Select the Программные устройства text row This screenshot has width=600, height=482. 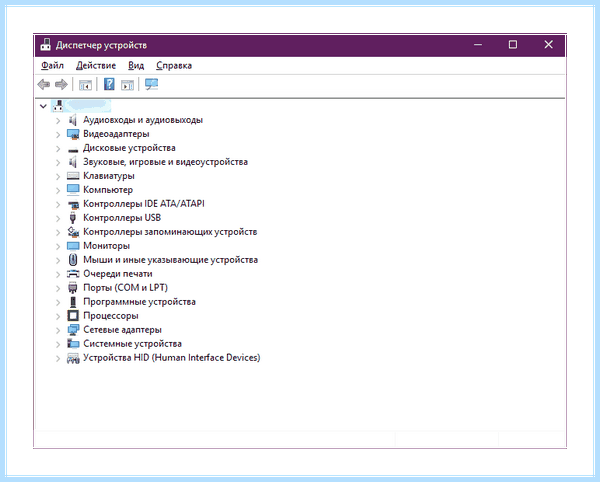coord(139,302)
